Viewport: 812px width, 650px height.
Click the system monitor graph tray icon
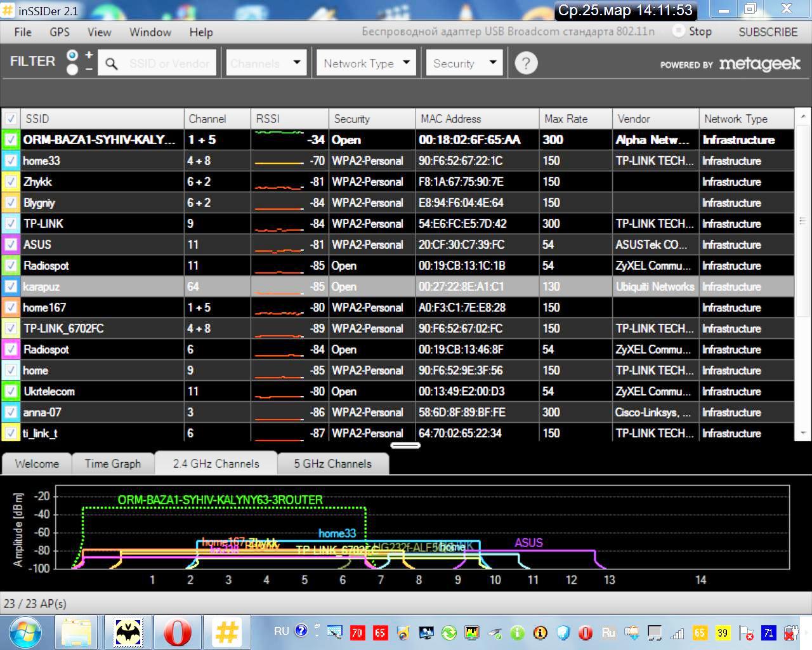pyautogui.click(x=471, y=632)
